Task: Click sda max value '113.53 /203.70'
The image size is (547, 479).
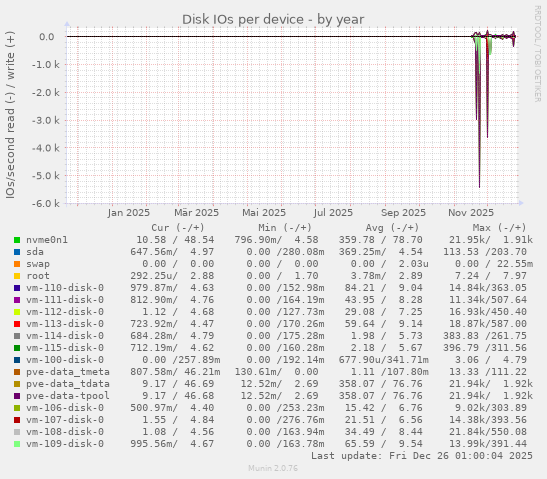Action: (485, 252)
